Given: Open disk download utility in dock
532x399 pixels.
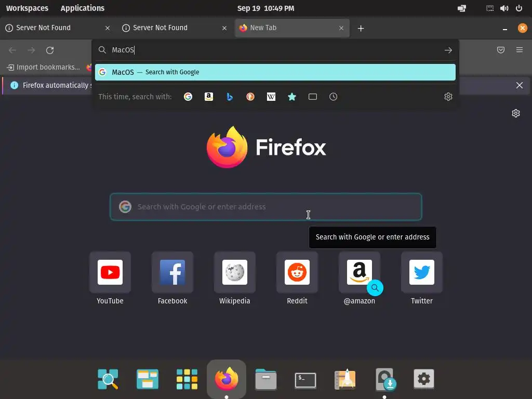Looking at the screenshot, I should click(x=385, y=379).
